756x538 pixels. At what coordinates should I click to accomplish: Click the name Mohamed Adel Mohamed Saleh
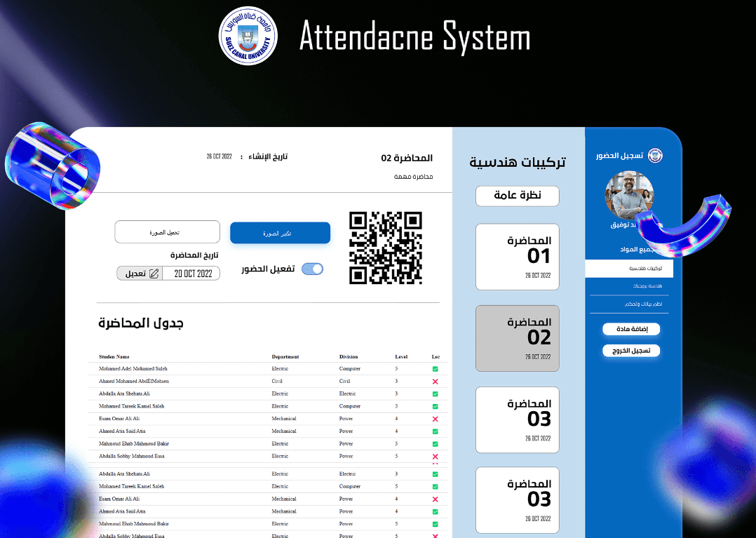[133, 369]
